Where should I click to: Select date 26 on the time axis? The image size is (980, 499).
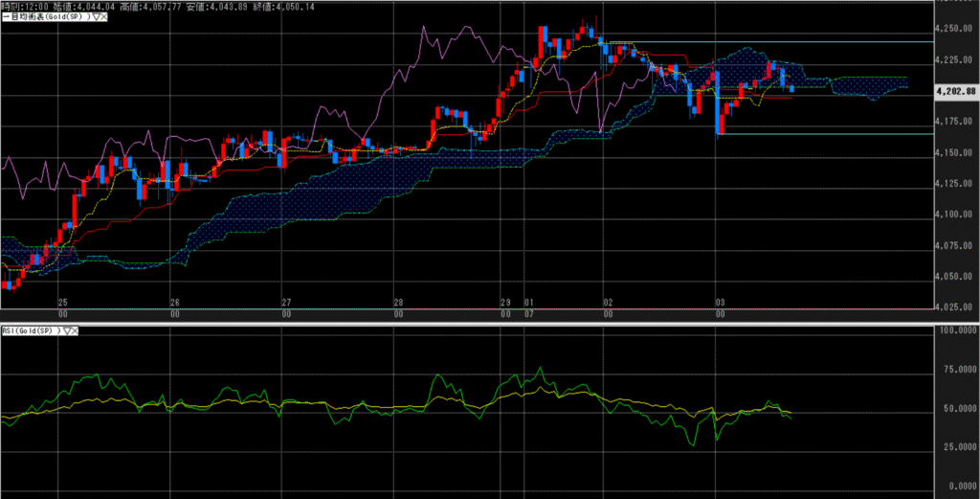tap(174, 302)
